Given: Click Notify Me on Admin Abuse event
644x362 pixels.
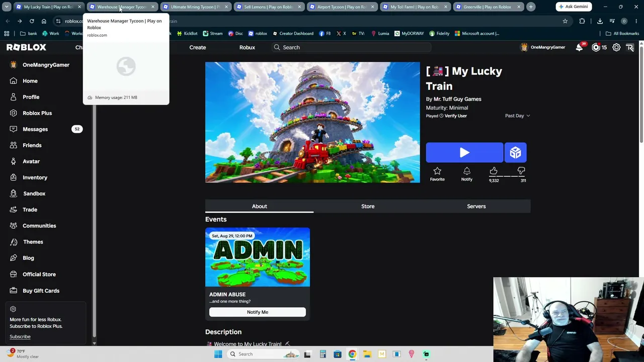Looking at the screenshot, I should pyautogui.click(x=258, y=312).
